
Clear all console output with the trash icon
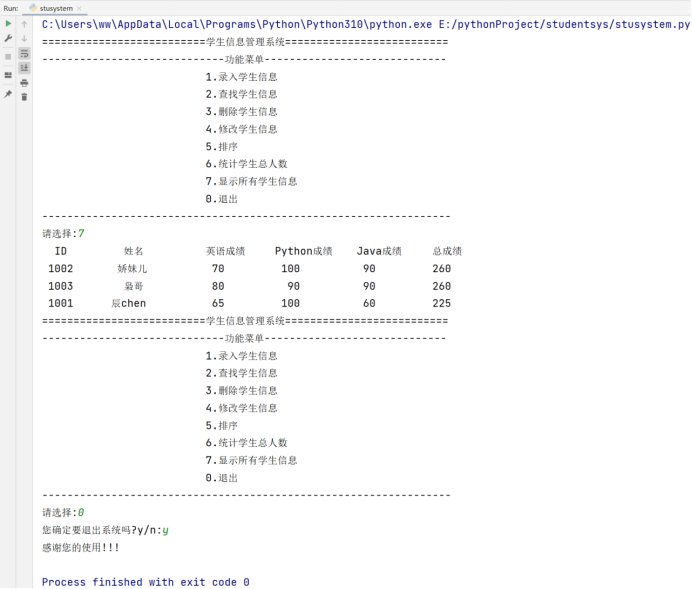point(24,97)
